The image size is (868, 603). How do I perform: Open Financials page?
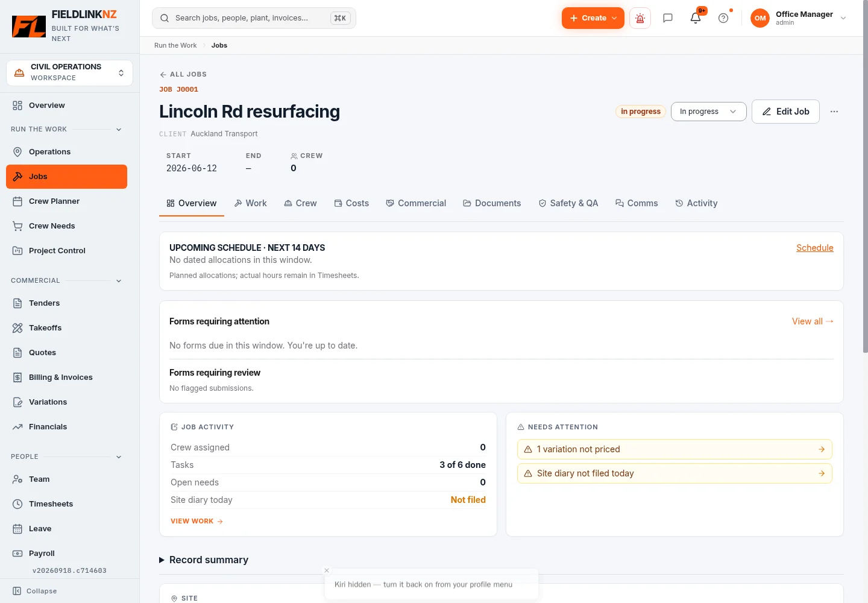point(66,427)
